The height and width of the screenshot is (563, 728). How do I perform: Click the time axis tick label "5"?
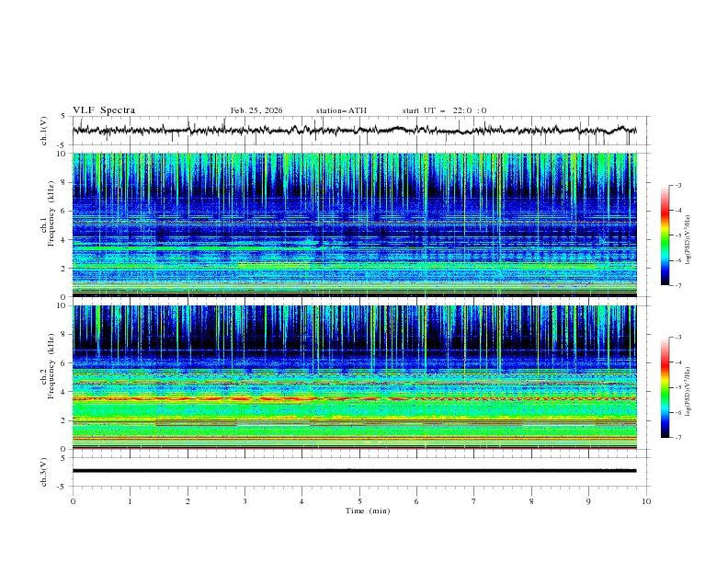coord(359,501)
